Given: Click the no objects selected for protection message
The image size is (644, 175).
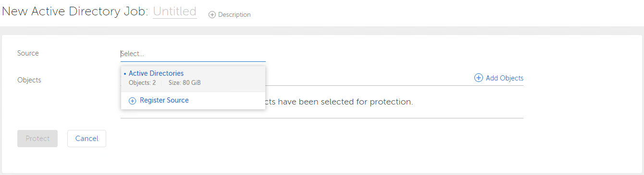Looking at the screenshot, I should pyautogui.click(x=339, y=102).
